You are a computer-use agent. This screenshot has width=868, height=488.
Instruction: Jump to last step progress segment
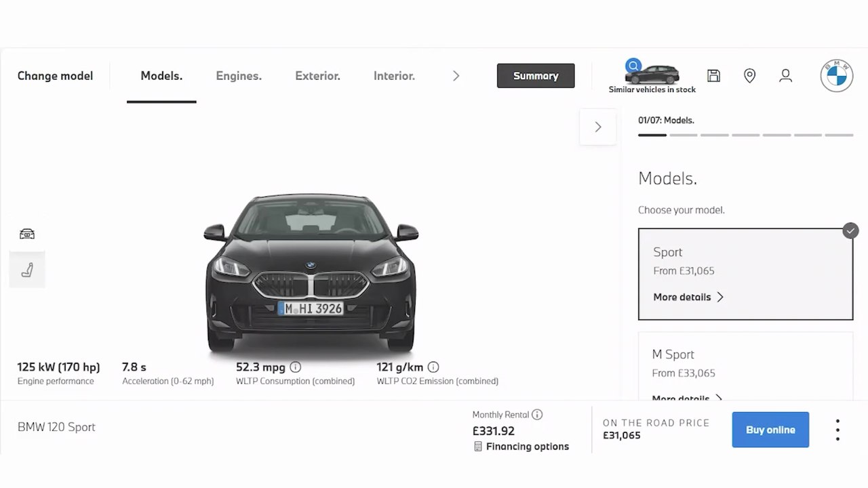coord(839,135)
